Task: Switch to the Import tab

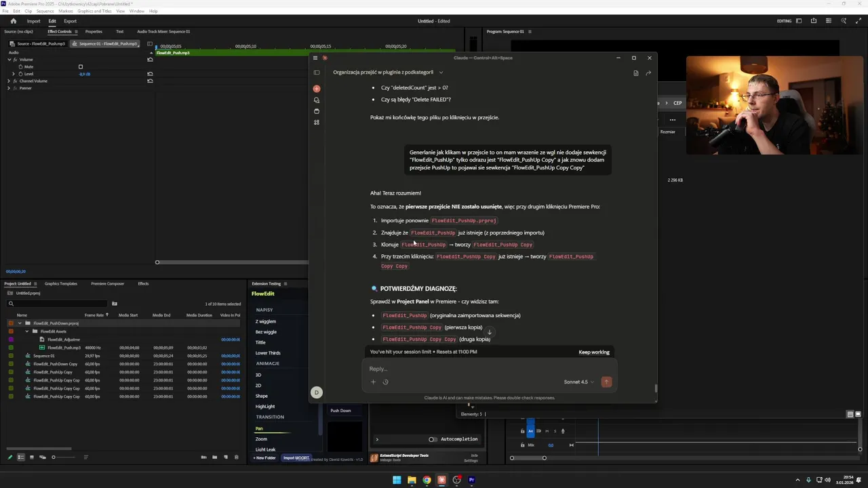Action: tap(33, 21)
